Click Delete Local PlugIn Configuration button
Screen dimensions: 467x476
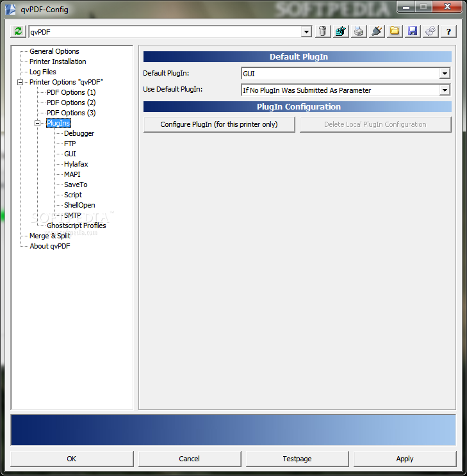[375, 124]
